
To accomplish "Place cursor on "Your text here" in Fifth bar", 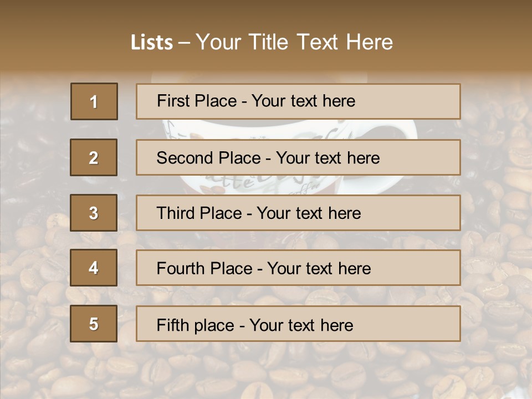I will pos(301,325).
